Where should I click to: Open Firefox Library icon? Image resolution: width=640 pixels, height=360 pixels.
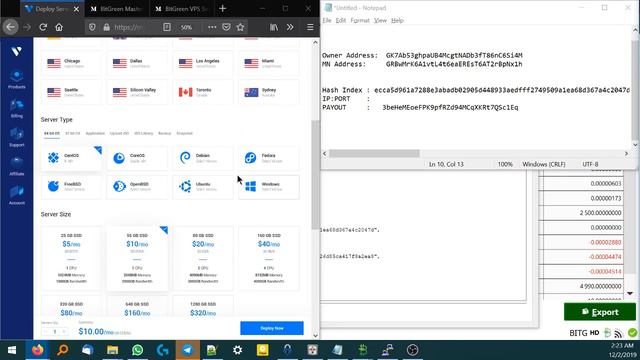click(274, 27)
